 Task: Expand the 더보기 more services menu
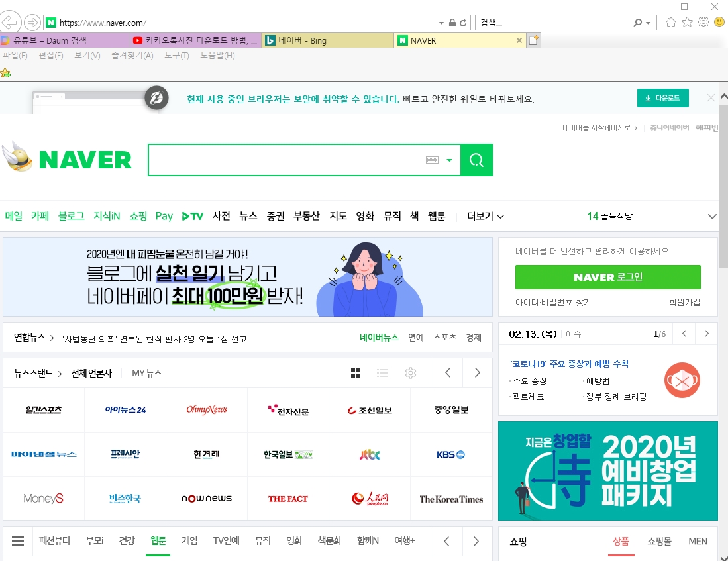[486, 217]
